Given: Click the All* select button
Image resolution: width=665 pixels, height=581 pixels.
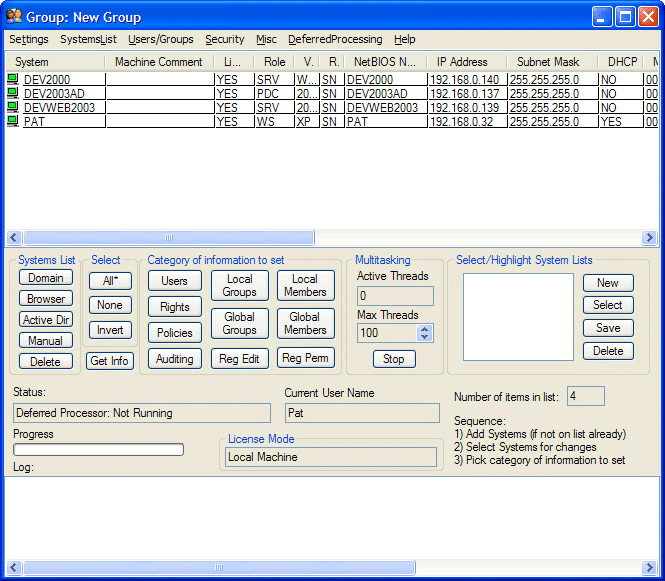Looking at the screenshot, I should coord(110,281).
